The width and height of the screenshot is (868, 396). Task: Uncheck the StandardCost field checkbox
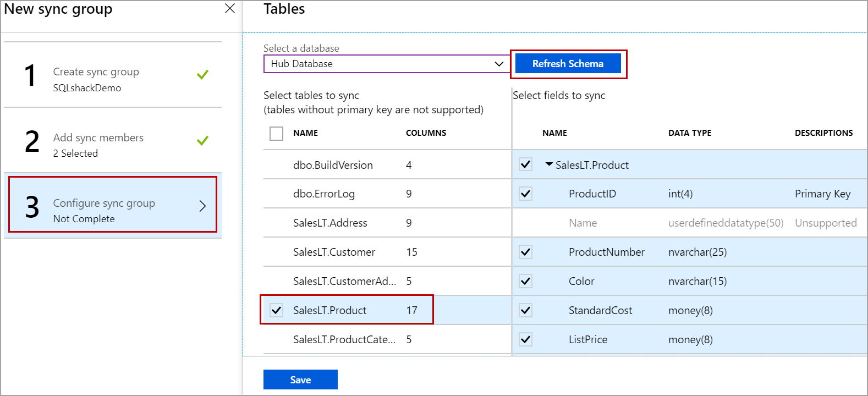point(526,310)
